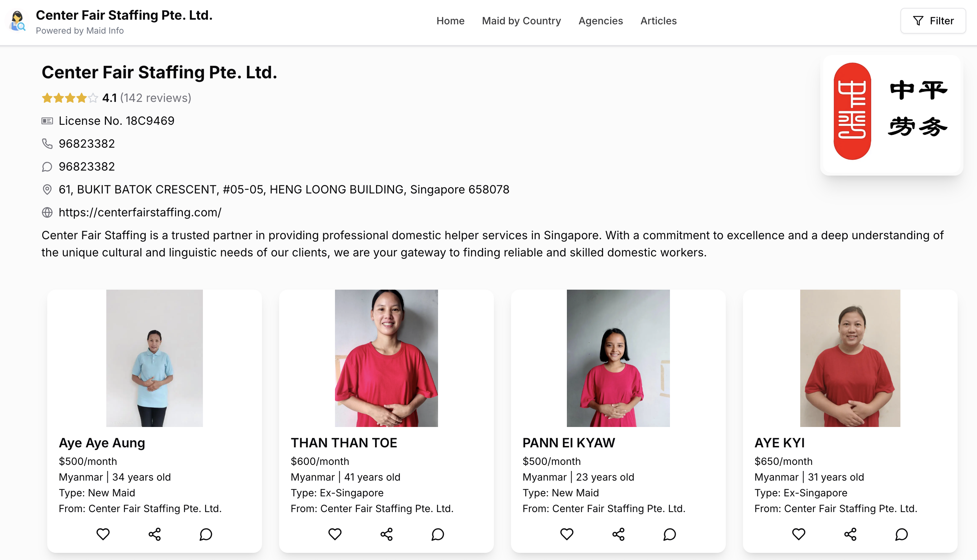Click the agency Chinese logo image
Viewport: 977px width, 560px height.
(x=891, y=115)
